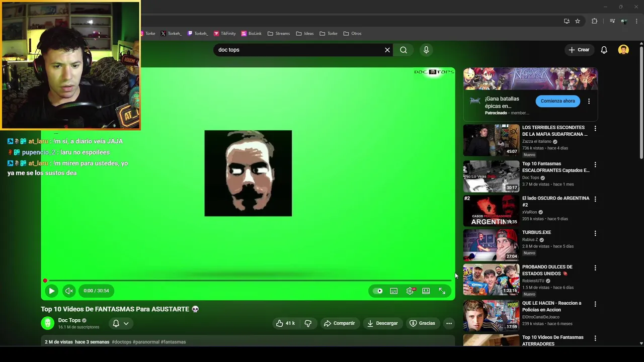Open options for 'Top 10 Videos de Fantasmas ATERRADORES'
Screen dimensions: 644x362
coord(595,338)
